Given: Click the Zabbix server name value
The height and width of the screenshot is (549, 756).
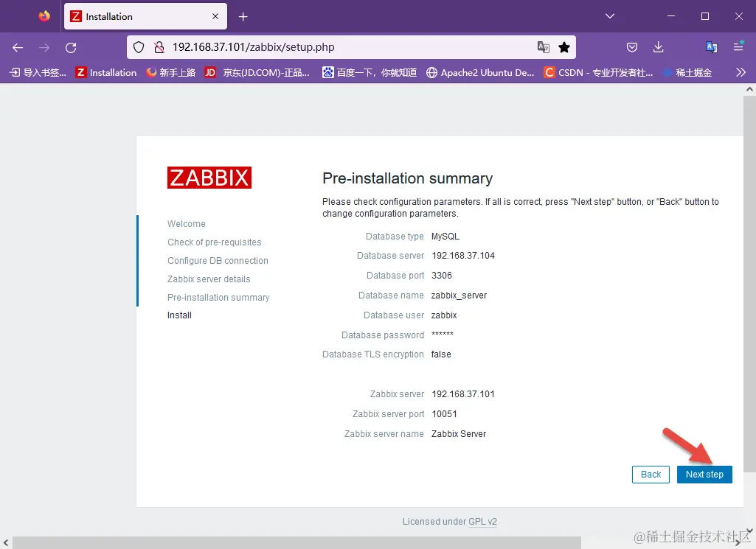Looking at the screenshot, I should [x=459, y=434].
